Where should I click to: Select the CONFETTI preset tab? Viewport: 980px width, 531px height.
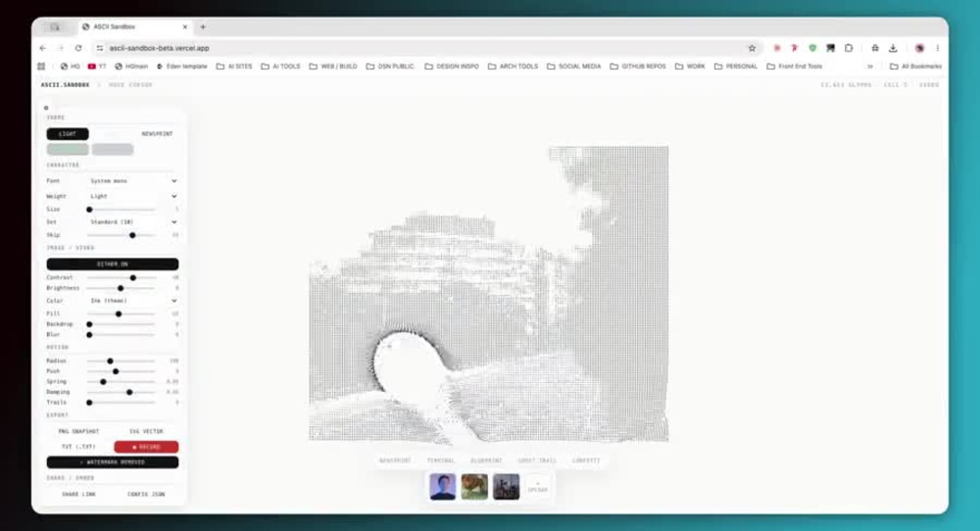pos(586,460)
